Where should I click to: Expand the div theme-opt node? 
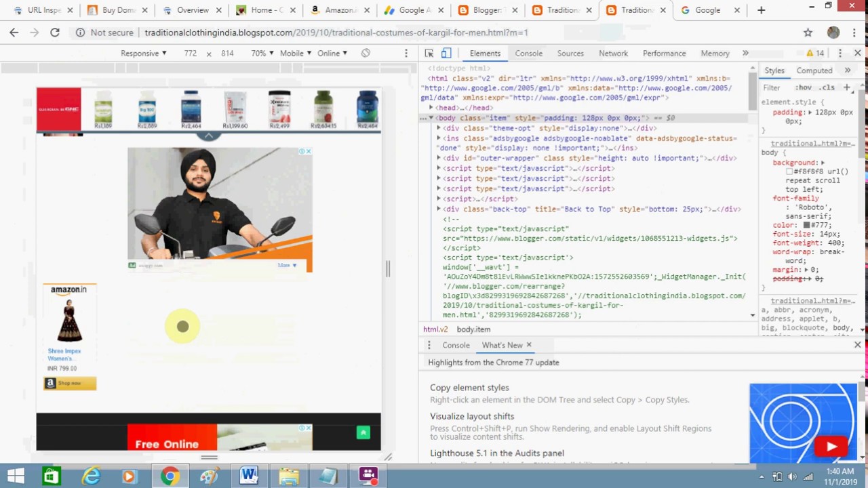(x=439, y=128)
